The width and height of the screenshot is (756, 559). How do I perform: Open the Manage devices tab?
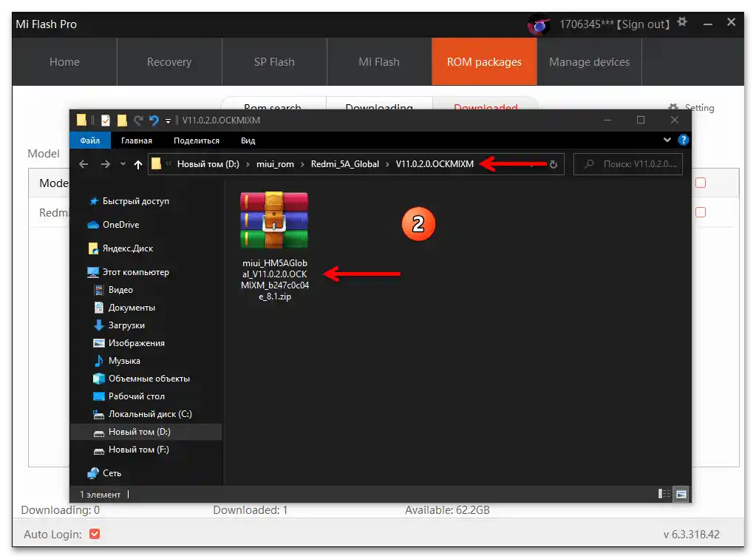[x=589, y=61]
